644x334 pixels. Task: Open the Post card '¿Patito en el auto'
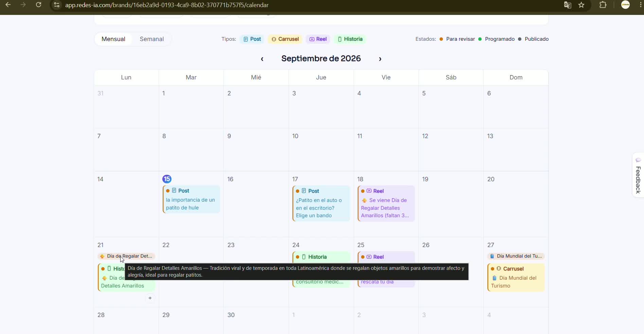(x=321, y=203)
